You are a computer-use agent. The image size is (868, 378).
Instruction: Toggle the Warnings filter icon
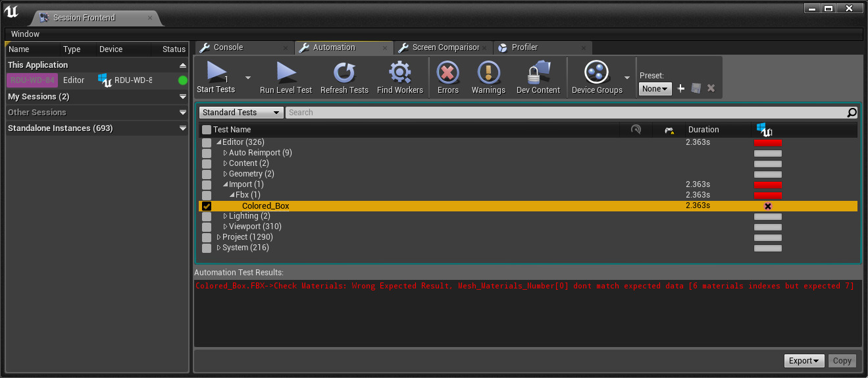[488, 72]
